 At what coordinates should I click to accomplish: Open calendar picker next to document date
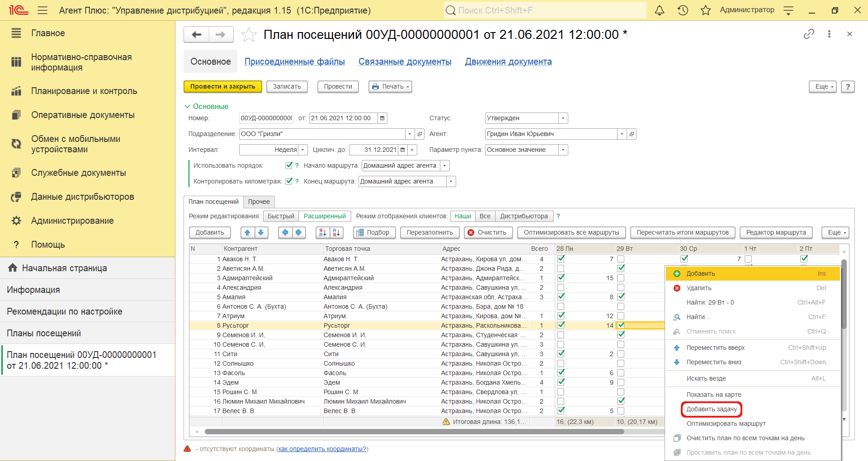tap(382, 118)
